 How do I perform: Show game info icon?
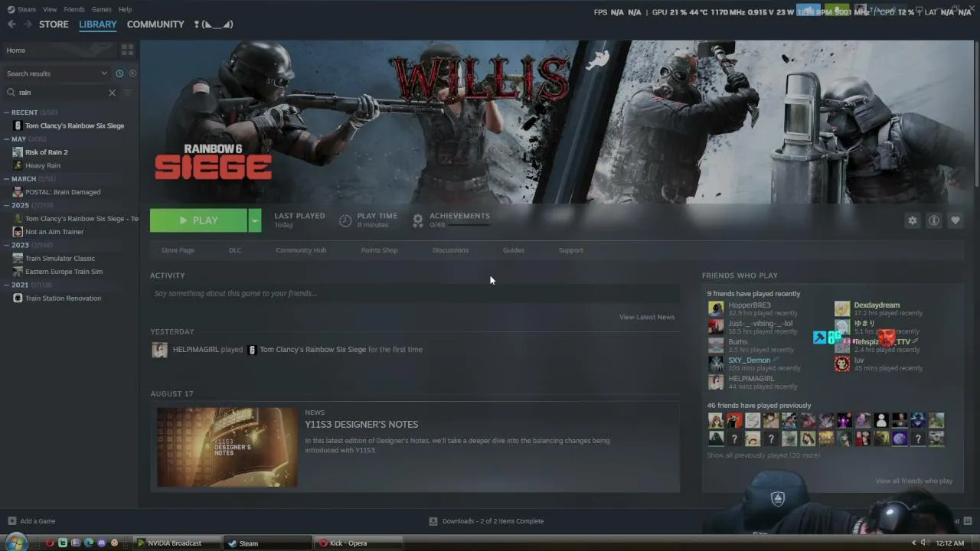(933, 220)
